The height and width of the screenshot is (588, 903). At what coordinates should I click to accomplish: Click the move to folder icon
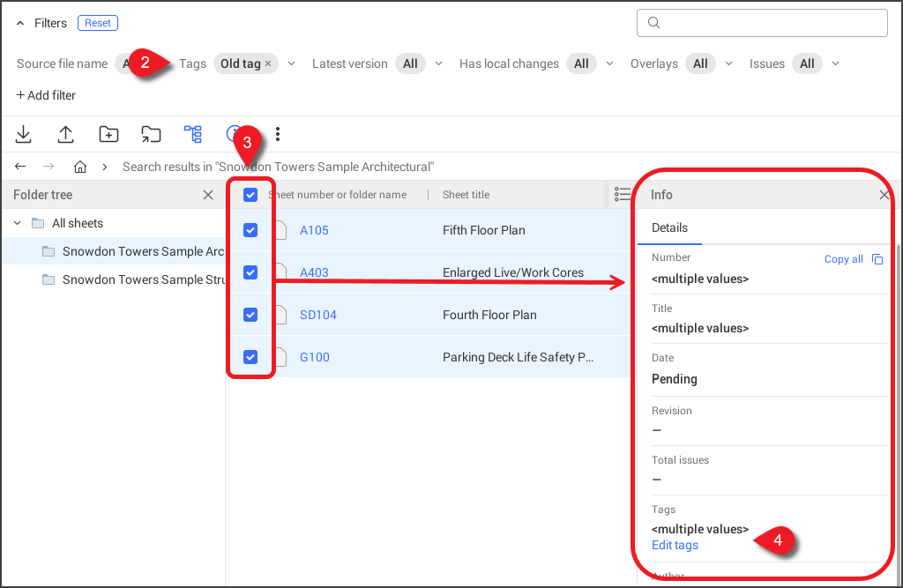coord(151,134)
